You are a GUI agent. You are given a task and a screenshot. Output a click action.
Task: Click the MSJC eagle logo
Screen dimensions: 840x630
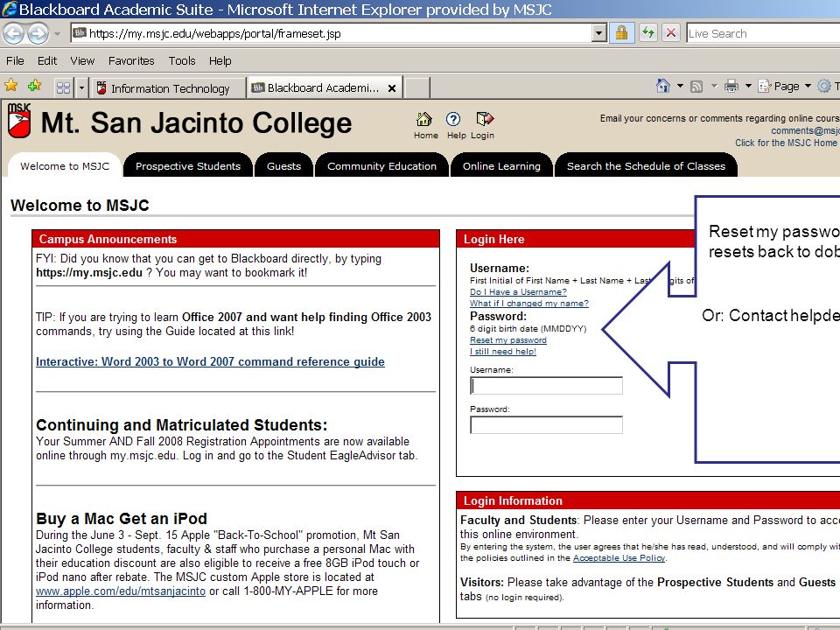click(x=19, y=121)
